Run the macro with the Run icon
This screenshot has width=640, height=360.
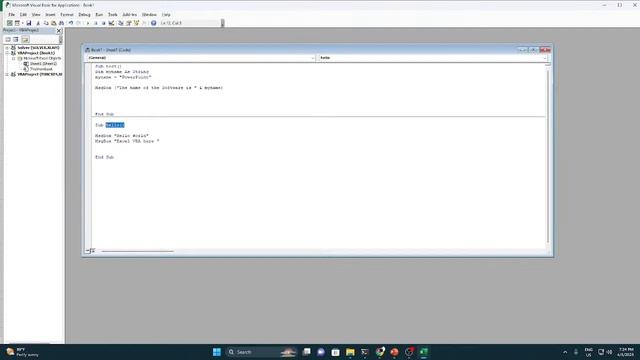[88, 23]
